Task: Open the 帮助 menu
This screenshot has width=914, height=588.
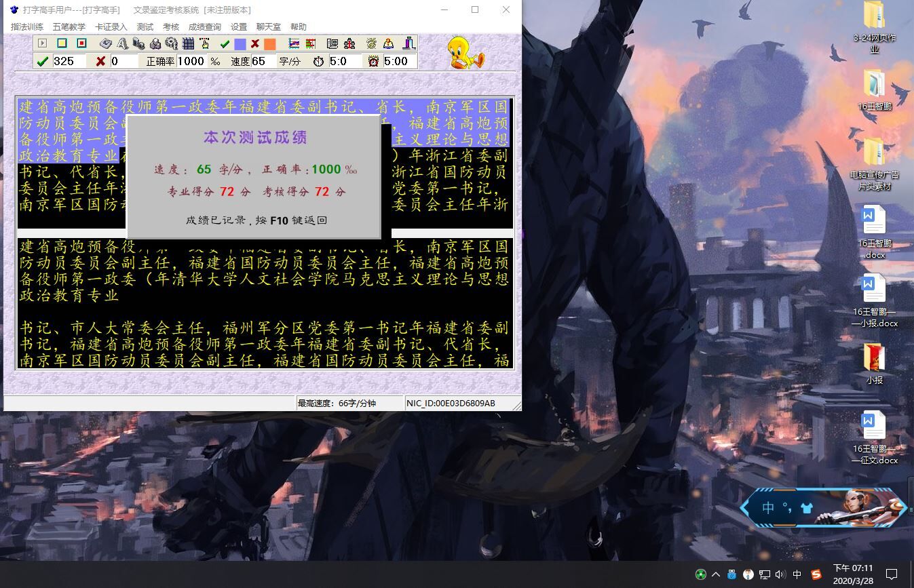Action: [299, 27]
